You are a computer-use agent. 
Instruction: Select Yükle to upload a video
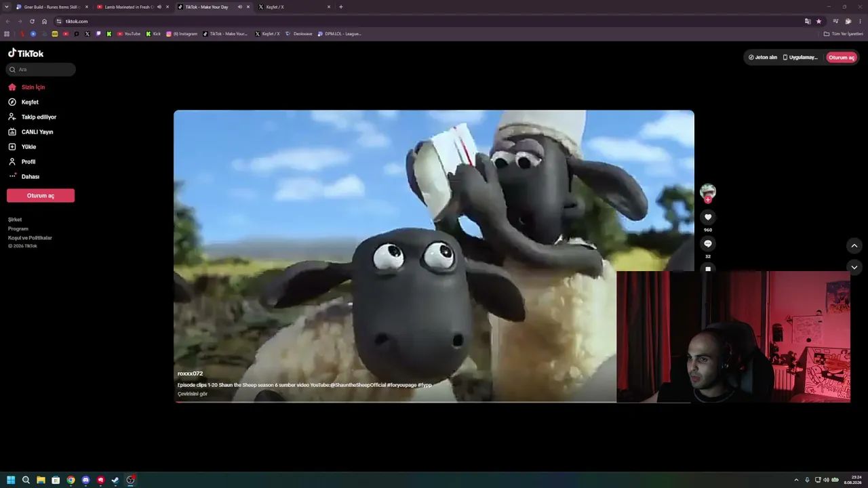point(22,146)
